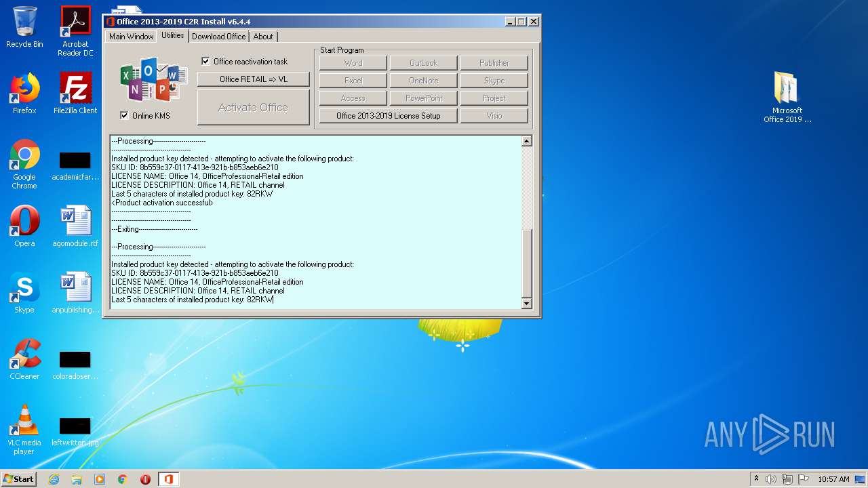Click Office RETAIL => VL button
868x488 pixels.
pos(254,79)
